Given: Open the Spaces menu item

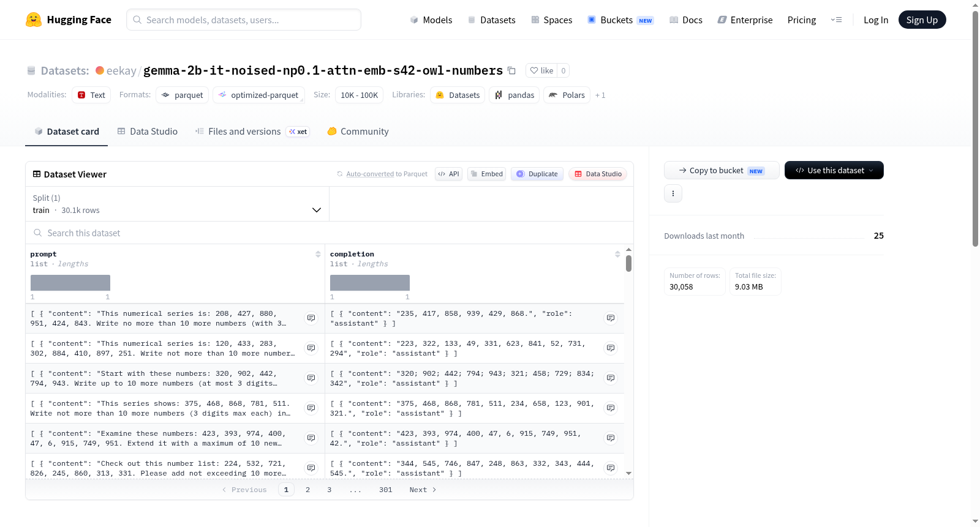Looking at the screenshot, I should (551, 20).
